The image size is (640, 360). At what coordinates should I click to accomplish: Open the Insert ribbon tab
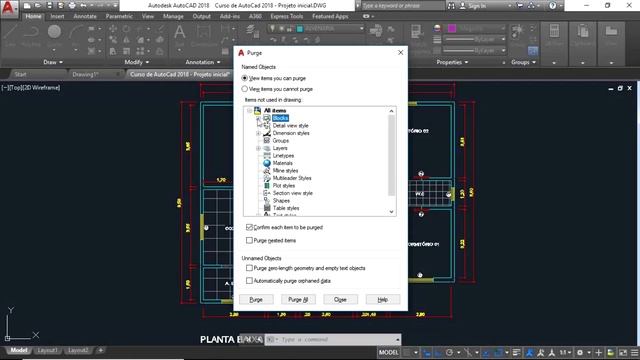point(57,16)
